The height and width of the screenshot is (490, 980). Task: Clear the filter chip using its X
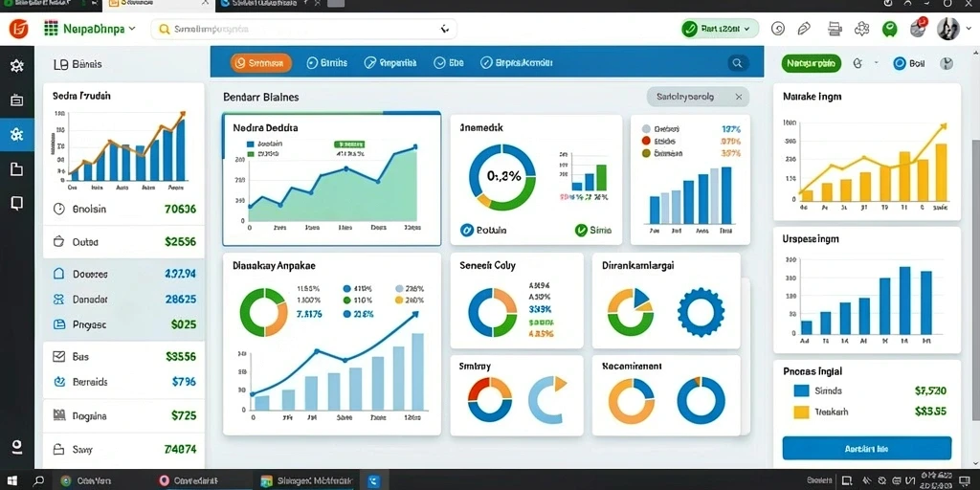pyautogui.click(x=738, y=97)
